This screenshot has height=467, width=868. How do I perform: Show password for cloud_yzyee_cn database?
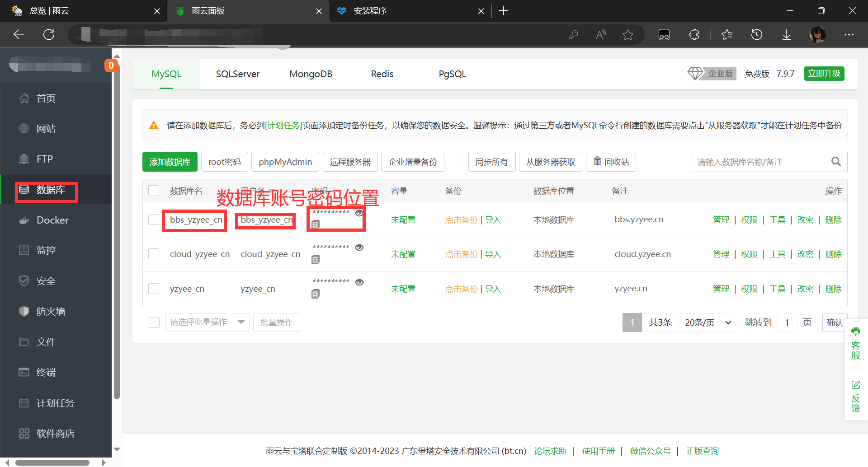pos(359,248)
